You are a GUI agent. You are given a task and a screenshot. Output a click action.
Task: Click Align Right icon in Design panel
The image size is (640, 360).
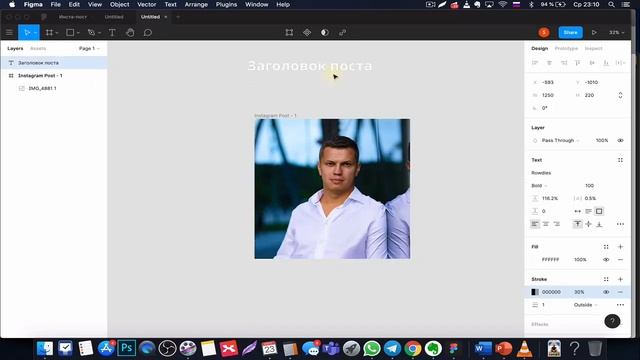(564, 63)
